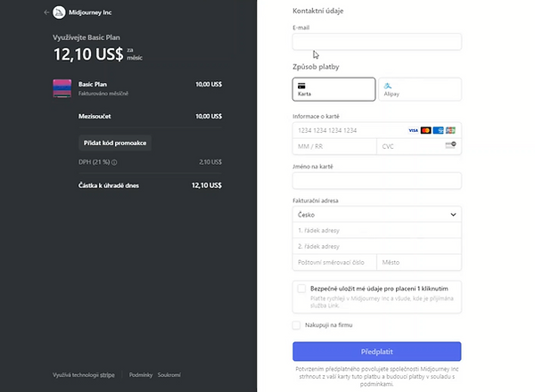Click the American Express logo
Screen dimensions: 535x392
(x=438, y=131)
